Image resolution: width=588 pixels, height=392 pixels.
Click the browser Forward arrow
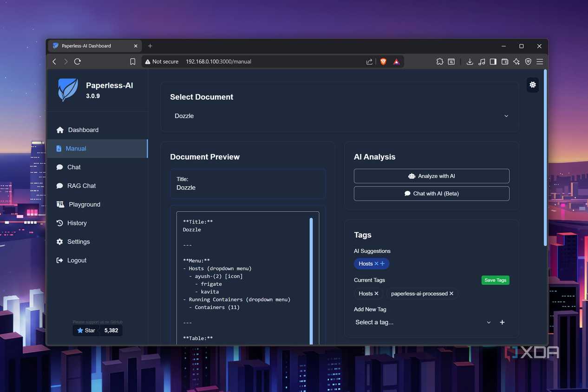point(65,61)
